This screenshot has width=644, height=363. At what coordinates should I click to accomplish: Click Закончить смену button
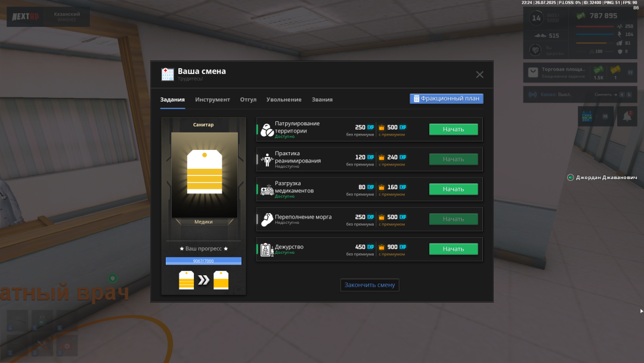pos(370,285)
